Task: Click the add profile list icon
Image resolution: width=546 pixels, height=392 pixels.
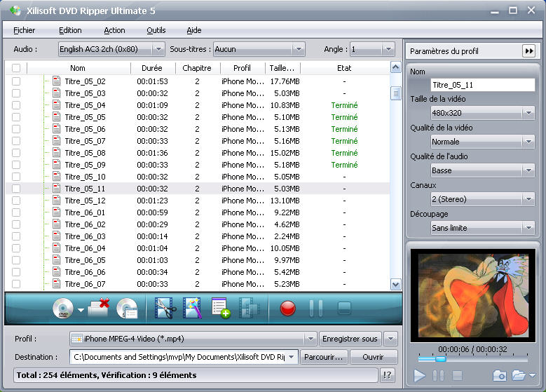Action: pos(221,308)
